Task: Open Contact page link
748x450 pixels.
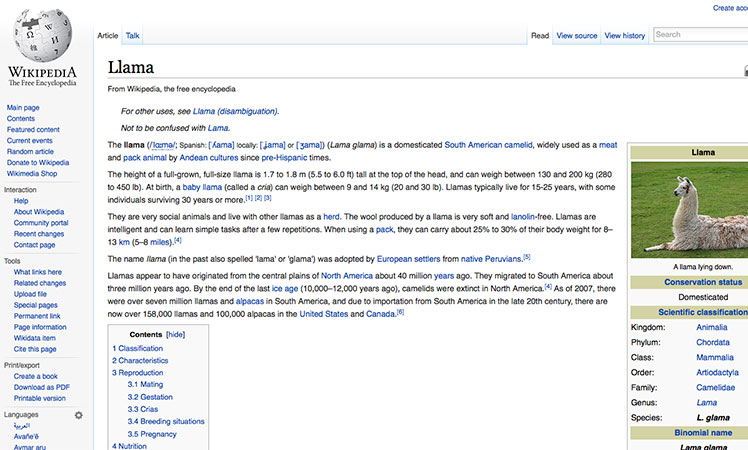Action: [34, 245]
